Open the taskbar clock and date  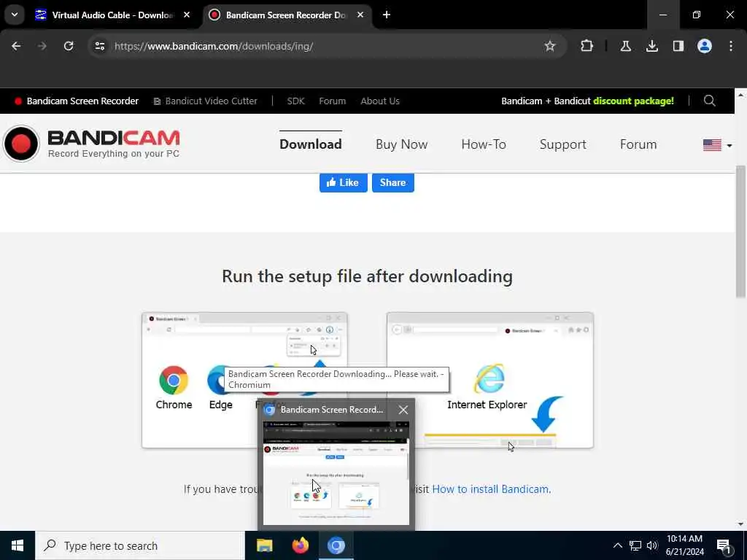pyautogui.click(x=684, y=545)
